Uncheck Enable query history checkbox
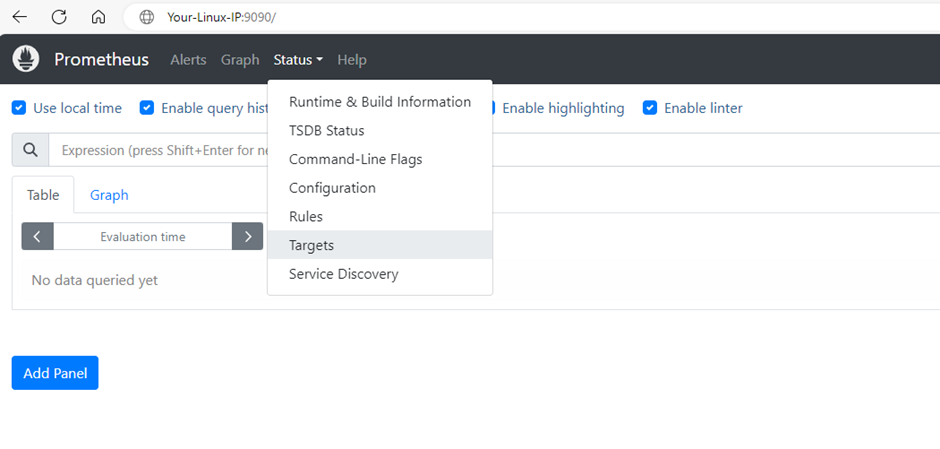This screenshot has height=449, width=940. [147, 108]
